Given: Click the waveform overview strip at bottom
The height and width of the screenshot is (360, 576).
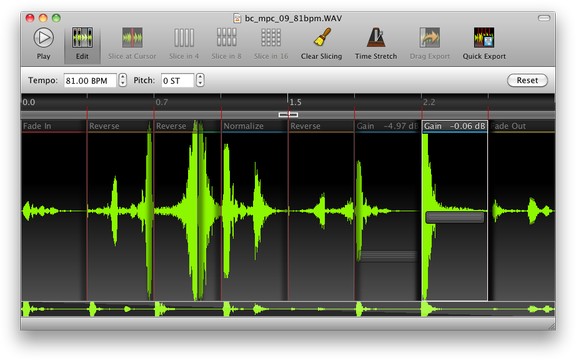Looking at the screenshot, I should [288, 309].
